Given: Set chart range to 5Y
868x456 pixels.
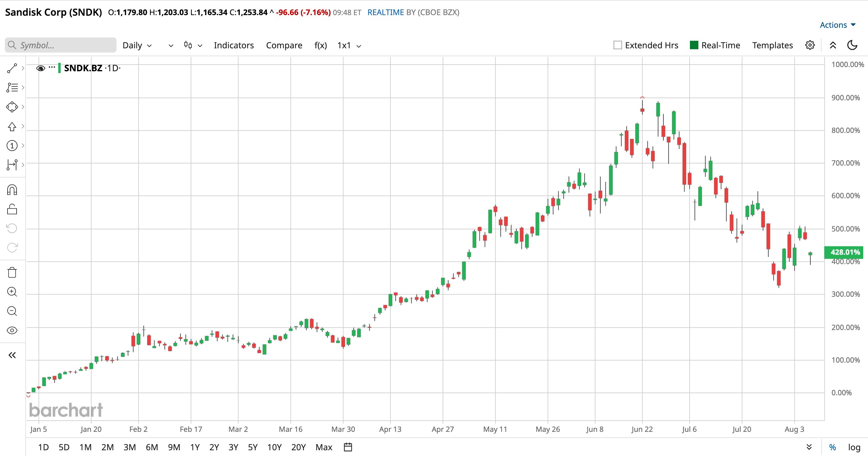Looking at the screenshot, I should (253, 447).
